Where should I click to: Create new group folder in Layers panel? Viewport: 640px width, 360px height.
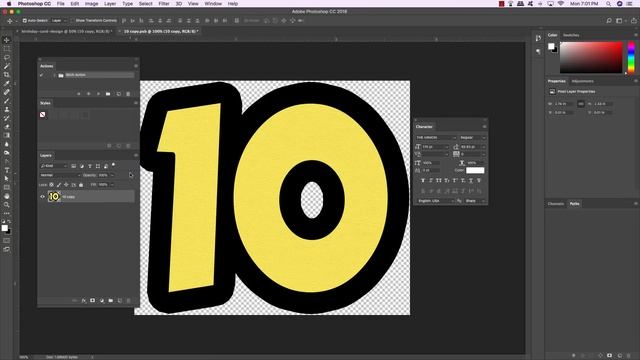(x=111, y=300)
